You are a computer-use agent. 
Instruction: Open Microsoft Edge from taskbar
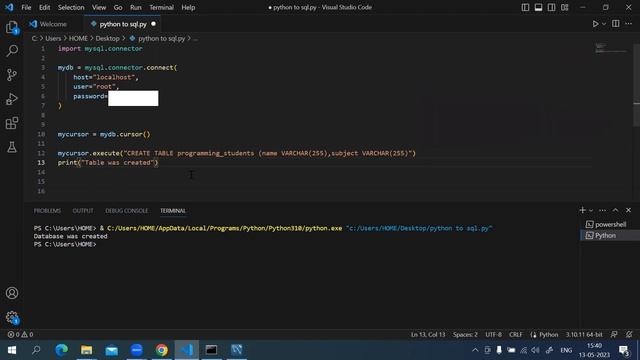(x=62, y=350)
